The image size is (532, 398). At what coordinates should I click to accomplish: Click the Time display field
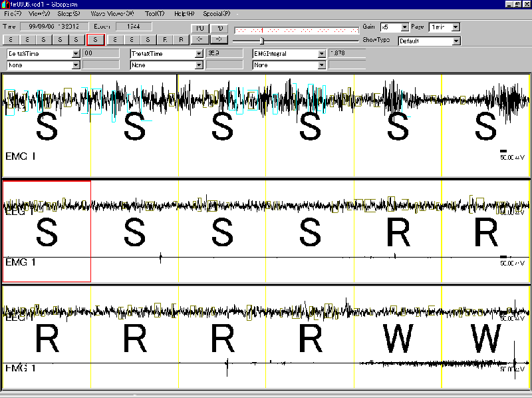pos(55,27)
